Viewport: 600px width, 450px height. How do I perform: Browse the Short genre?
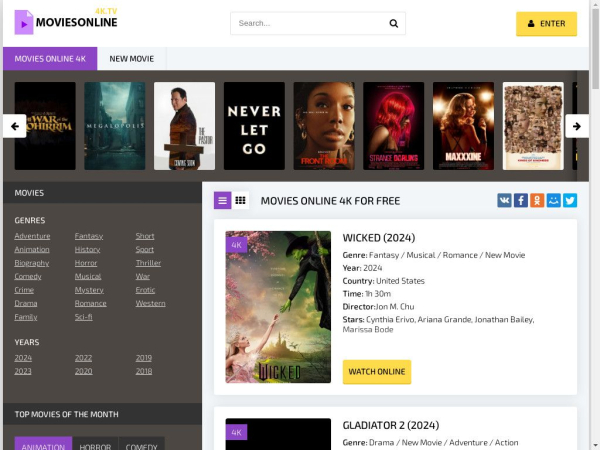[145, 236]
